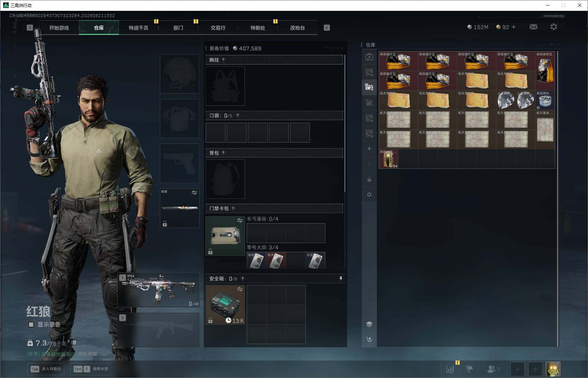Open warehouse sidebar gear settings
Viewport: 588px width, 378px height.
click(x=369, y=195)
